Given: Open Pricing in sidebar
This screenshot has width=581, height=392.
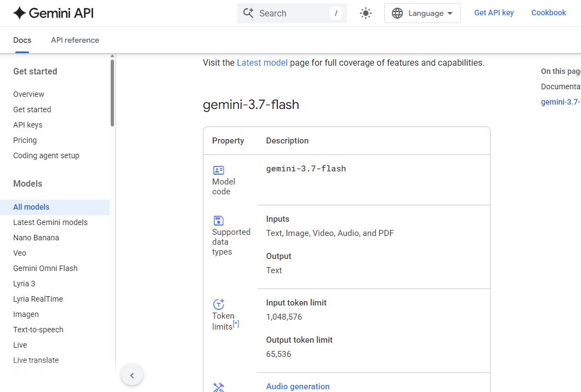Looking at the screenshot, I should point(25,140).
